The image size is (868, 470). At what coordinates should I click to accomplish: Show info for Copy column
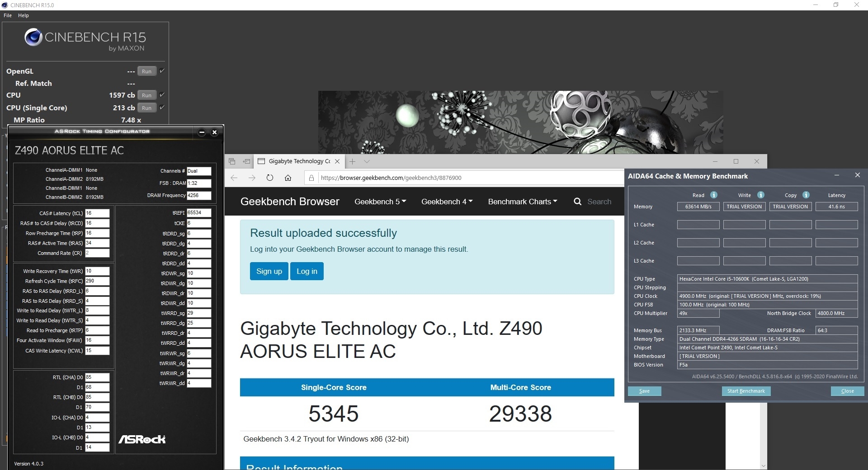[x=806, y=195]
